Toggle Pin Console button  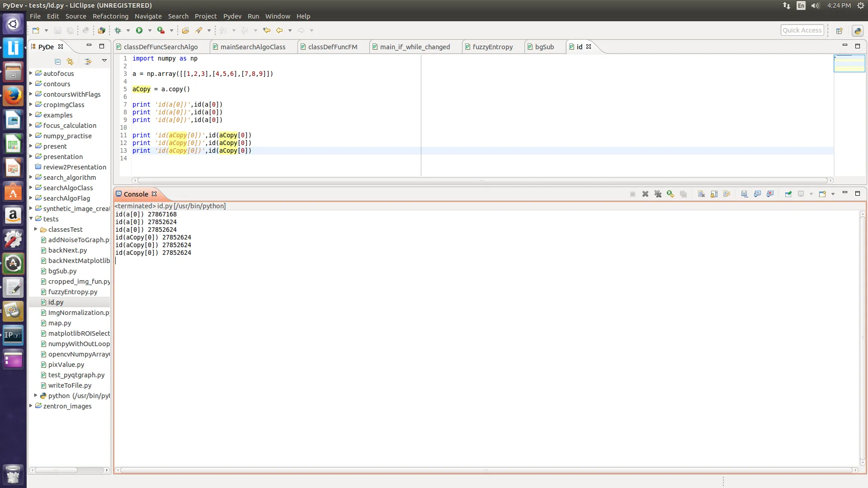(788, 194)
